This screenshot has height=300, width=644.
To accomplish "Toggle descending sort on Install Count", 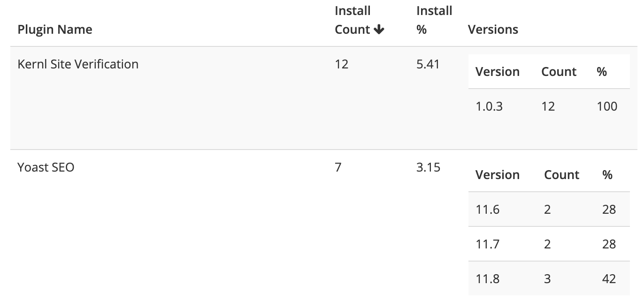I will click(x=378, y=29).
